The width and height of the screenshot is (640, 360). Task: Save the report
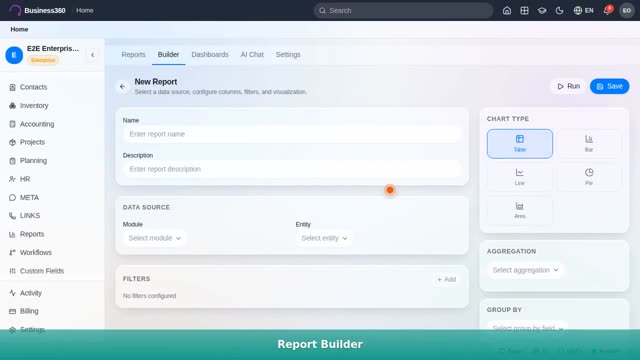(x=609, y=86)
